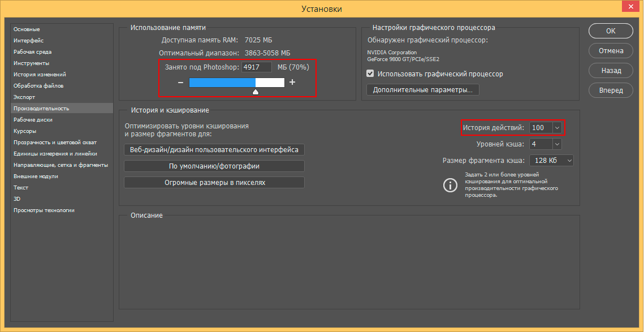Open 'Размер фрагмента кэша' dropdown
The image size is (644, 332).
click(x=568, y=161)
